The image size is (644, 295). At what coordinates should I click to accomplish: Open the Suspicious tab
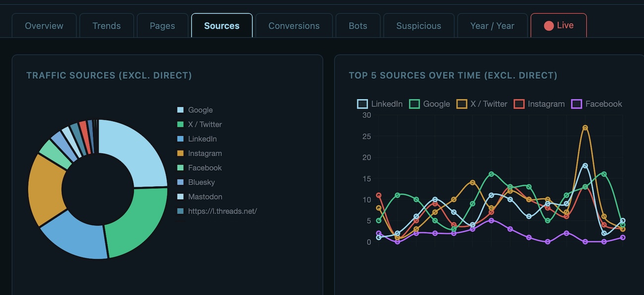419,25
